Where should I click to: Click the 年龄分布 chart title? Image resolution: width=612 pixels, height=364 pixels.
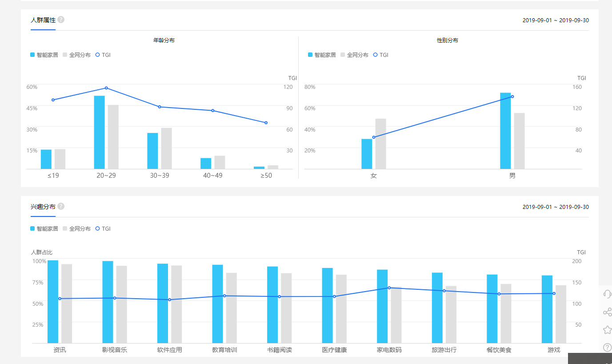coord(164,40)
